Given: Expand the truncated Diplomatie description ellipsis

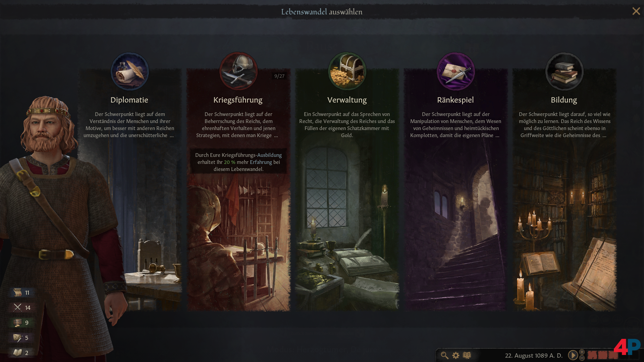Looking at the screenshot, I should pos(172,136).
